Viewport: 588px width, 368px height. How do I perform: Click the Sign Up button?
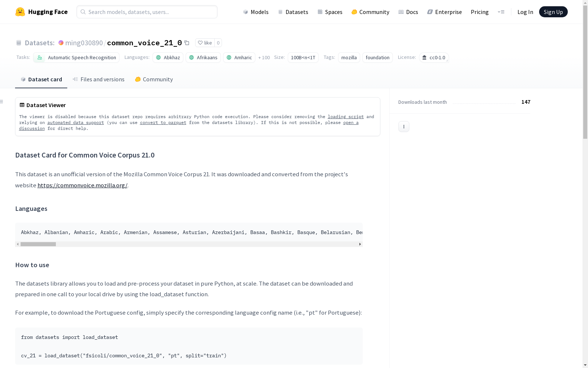pos(553,12)
